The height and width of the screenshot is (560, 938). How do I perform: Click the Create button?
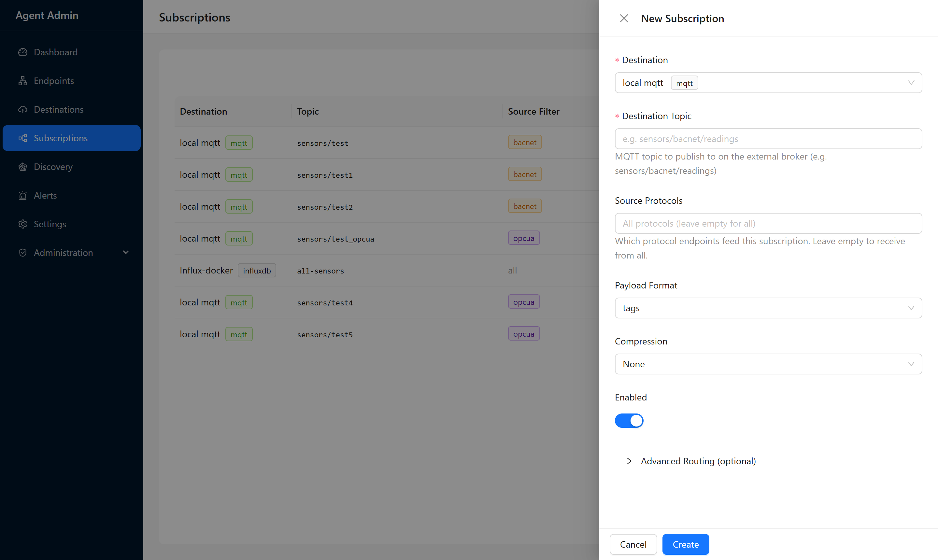686,544
